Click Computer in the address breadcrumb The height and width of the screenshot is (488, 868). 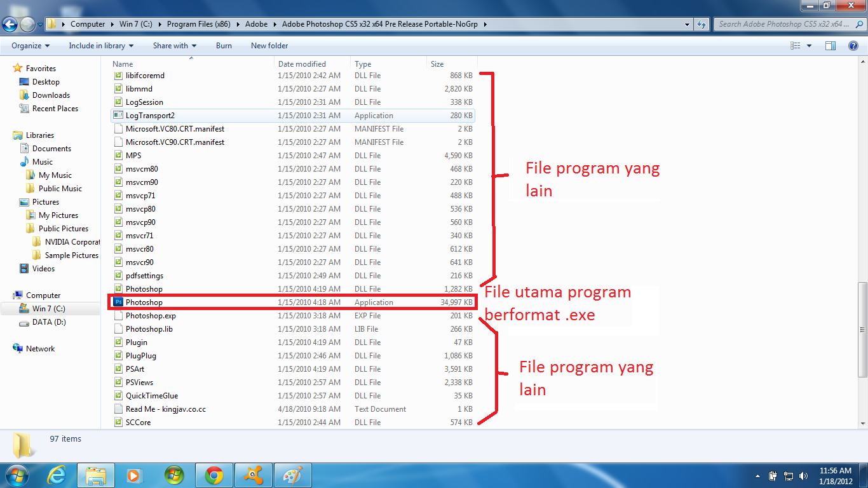coord(88,24)
